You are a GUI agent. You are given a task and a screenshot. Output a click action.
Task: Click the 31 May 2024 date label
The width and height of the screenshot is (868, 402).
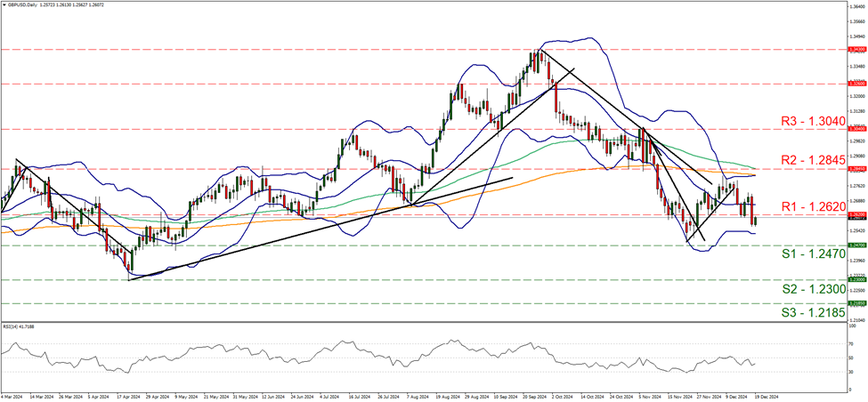click(245, 397)
